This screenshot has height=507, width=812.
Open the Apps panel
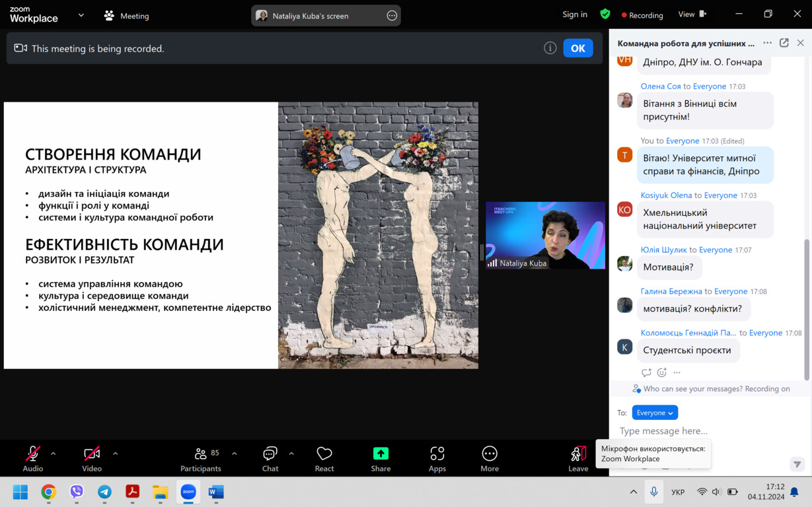[437, 458]
